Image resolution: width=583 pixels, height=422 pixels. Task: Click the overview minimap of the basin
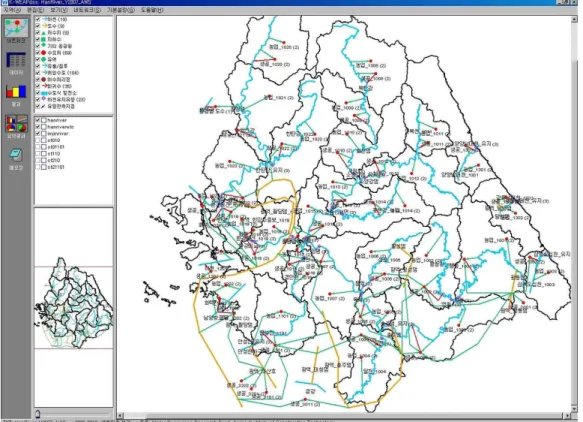pos(74,307)
